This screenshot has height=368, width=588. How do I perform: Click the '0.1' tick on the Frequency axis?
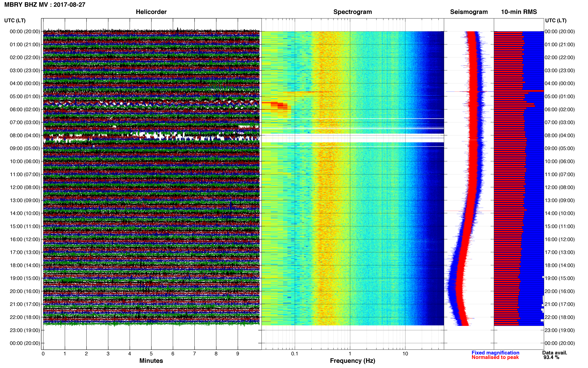[x=295, y=354]
